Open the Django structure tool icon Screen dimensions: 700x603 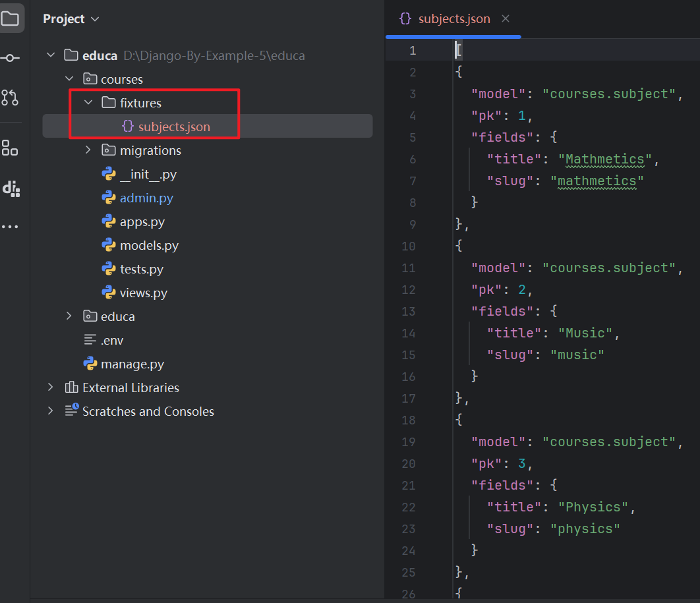point(11,188)
